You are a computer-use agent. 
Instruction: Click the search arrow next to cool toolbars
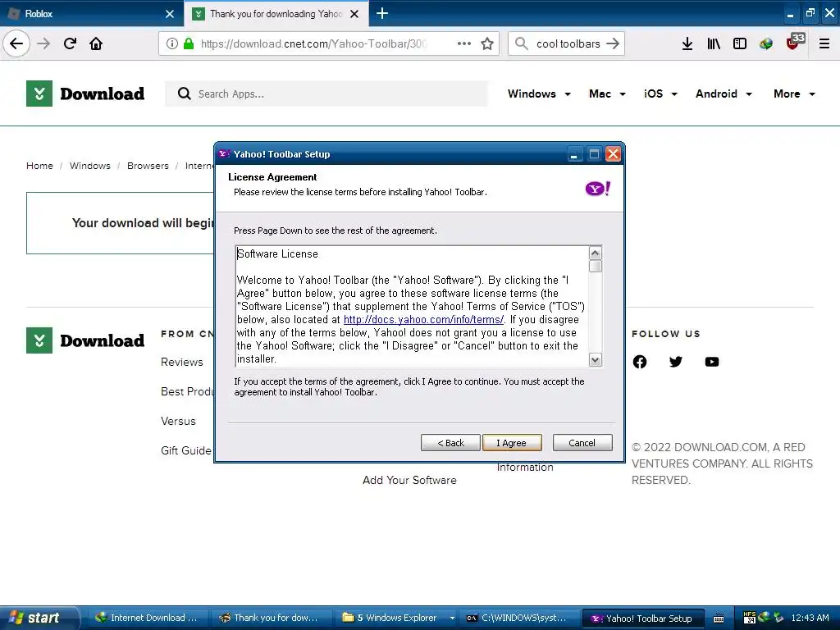tap(612, 43)
